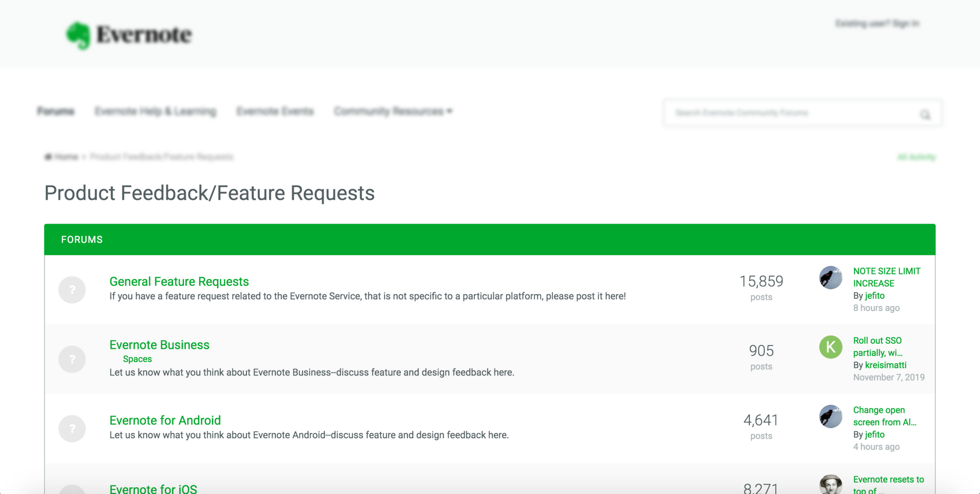Viewport: 980px width, 494px height.
Task: Open kreisimatti's green K avatar
Action: point(831,347)
